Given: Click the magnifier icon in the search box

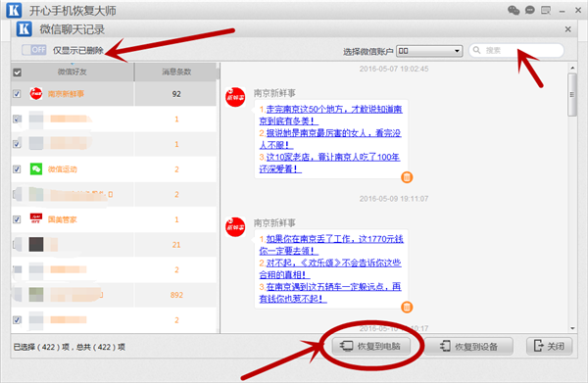Looking at the screenshot, I should (476, 50).
